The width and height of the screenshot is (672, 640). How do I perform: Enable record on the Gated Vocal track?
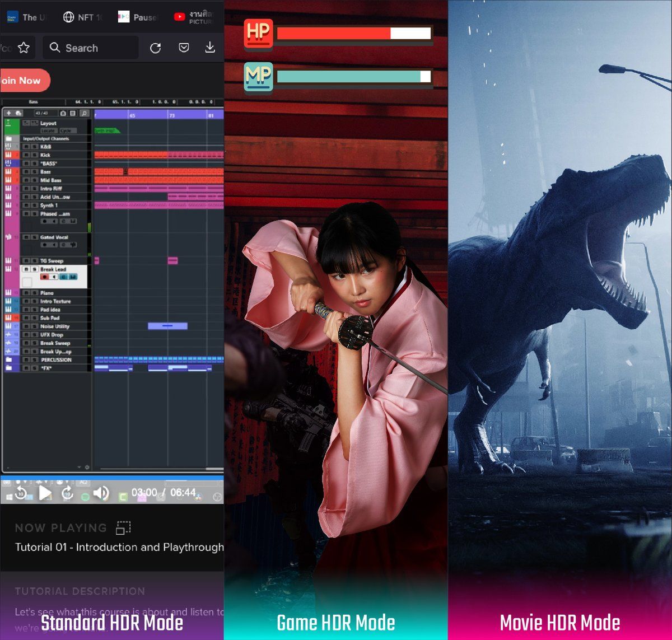pyautogui.click(x=45, y=245)
